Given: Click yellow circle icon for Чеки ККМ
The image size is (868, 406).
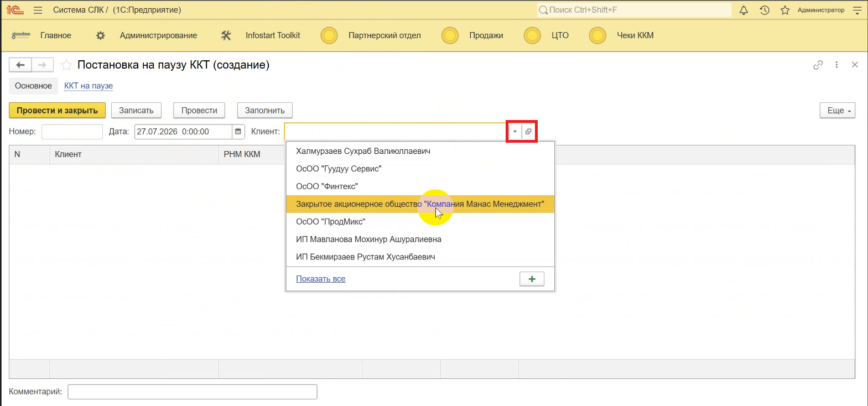Looking at the screenshot, I should pos(597,35).
